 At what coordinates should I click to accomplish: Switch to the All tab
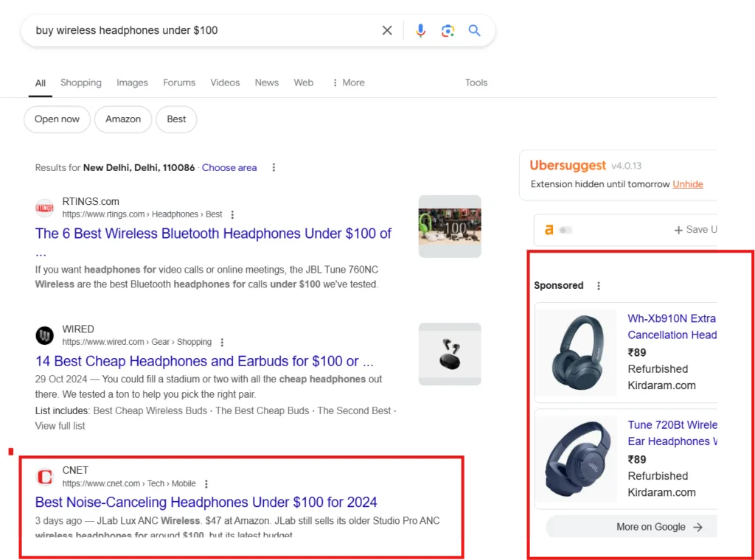[41, 83]
